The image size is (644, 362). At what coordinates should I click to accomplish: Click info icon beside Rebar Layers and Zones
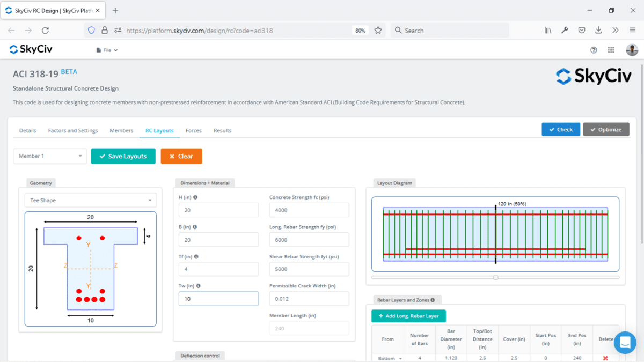click(433, 300)
